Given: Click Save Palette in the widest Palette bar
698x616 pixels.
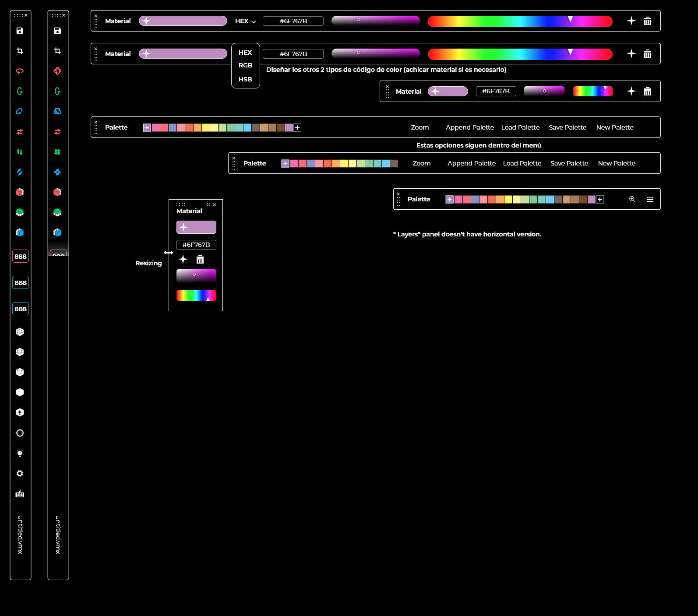Looking at the screenshot, I should [x=568, y=127].
